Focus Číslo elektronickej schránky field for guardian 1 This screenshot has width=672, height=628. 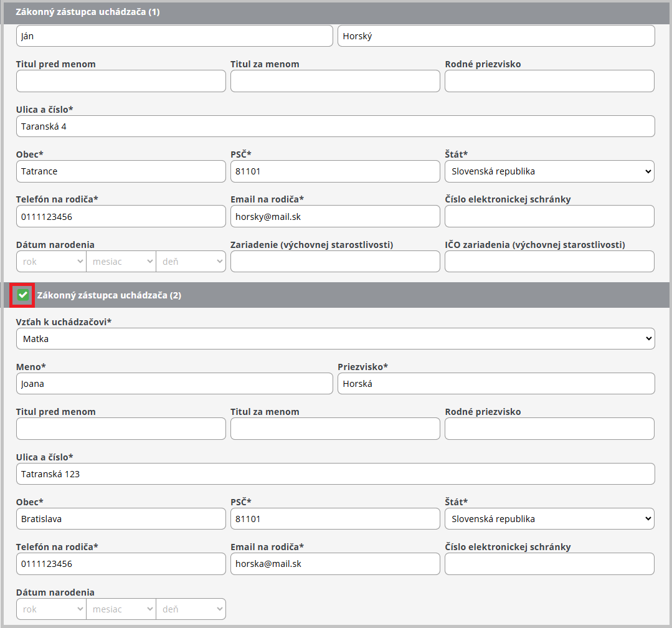tap(549, 216)
